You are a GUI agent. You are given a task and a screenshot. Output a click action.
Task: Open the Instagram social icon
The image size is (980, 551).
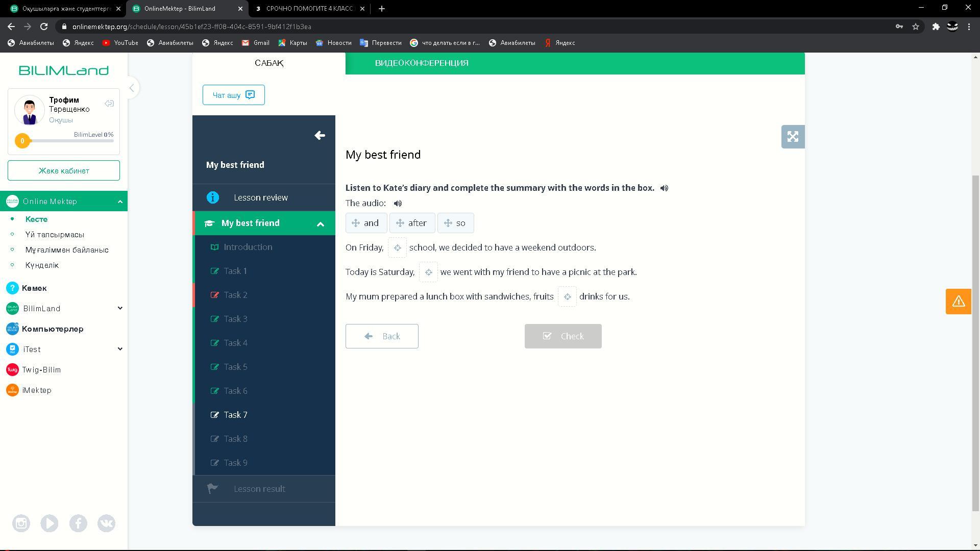pos(21,523)
